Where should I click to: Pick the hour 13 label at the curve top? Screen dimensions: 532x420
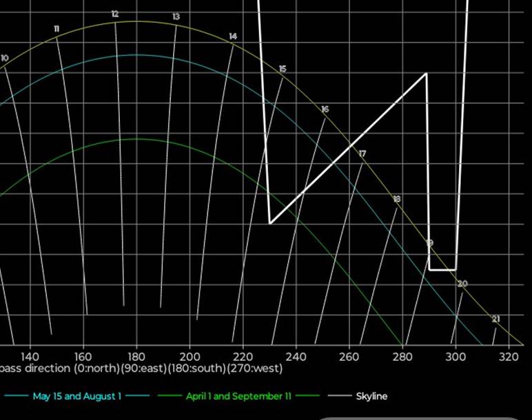tap(176, 17)
